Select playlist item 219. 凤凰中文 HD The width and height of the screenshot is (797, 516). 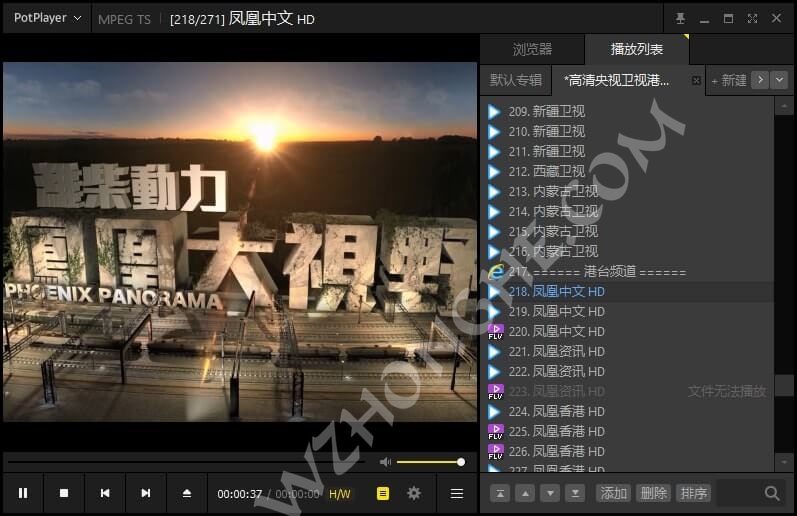(x=629, y=311)
